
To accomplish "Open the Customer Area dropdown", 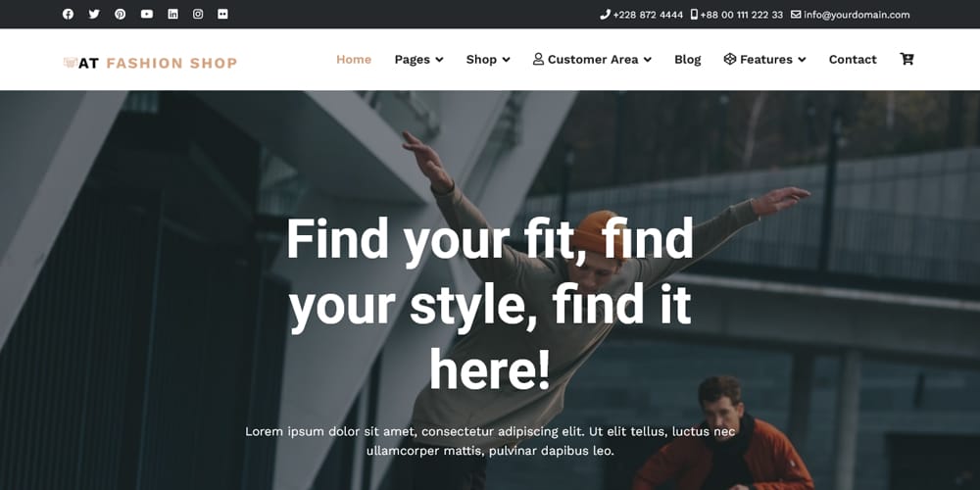I will click(593, 60).
